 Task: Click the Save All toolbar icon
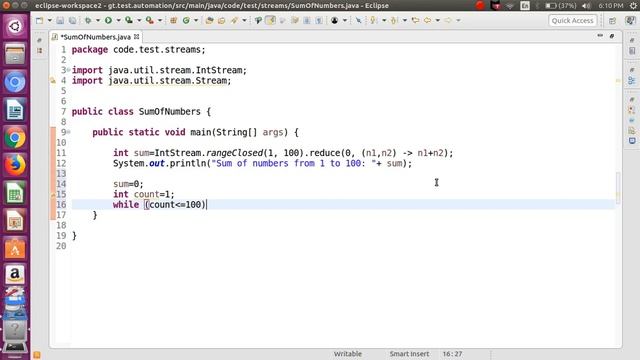pyautogui.click(x=72, y=20)
